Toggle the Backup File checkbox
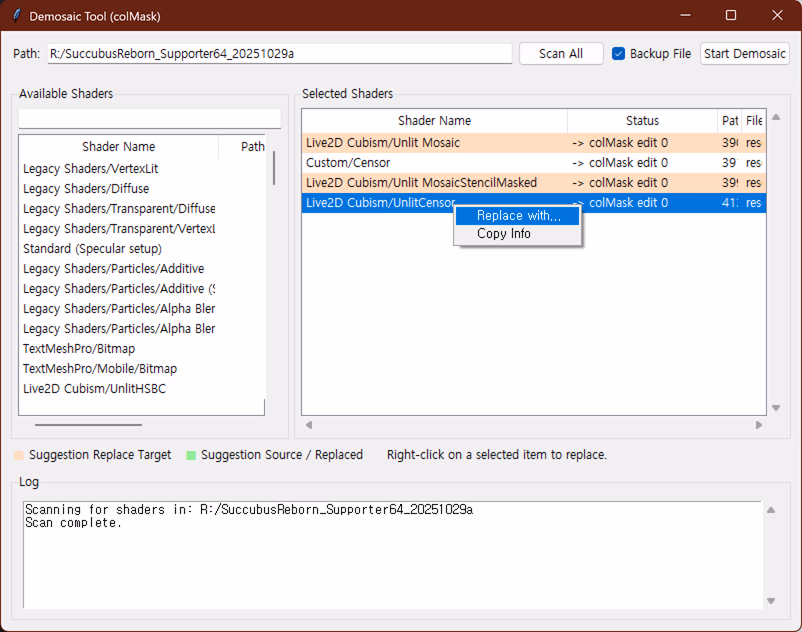 pyautogui.click(x=619, y=54)
